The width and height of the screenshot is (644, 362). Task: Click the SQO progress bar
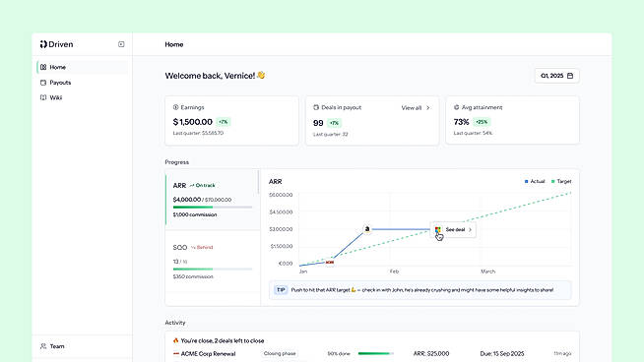pyautogui.click(x=213, y=270)
